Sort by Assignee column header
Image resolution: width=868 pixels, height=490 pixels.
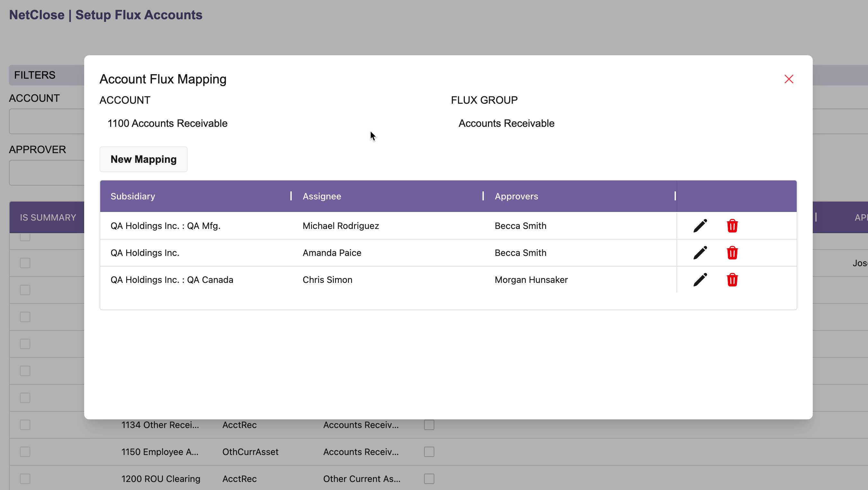(322, 196)
